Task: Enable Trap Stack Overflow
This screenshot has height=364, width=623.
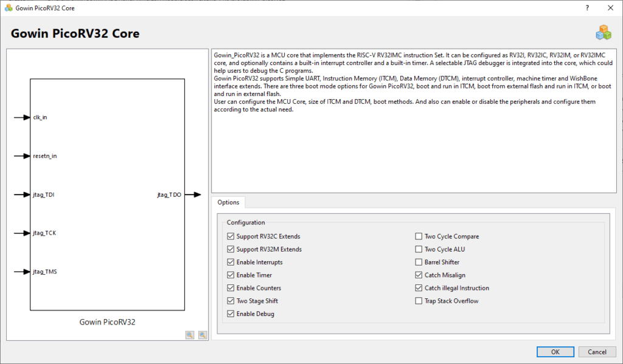Action: tap(419, 301)
